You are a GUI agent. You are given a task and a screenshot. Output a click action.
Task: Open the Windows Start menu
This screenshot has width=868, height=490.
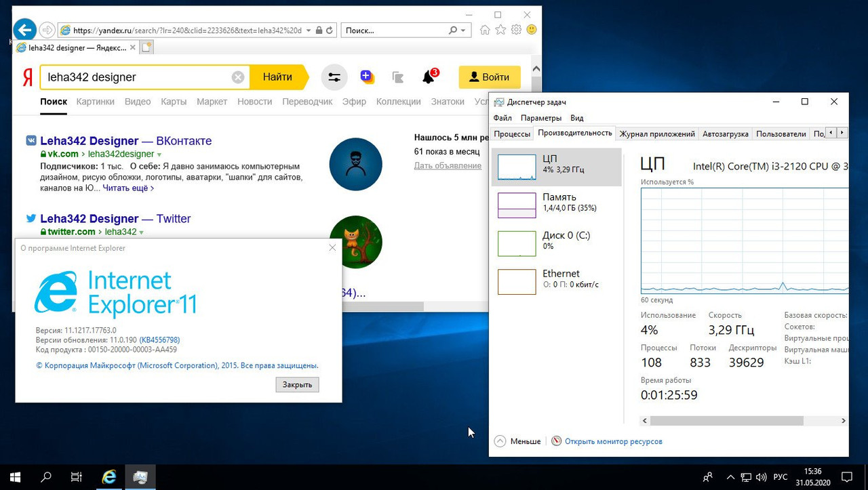coord(15,477)
